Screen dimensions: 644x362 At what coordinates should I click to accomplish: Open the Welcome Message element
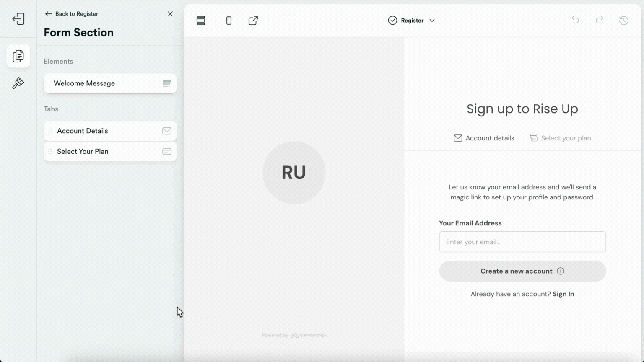[x=110, y=83]
